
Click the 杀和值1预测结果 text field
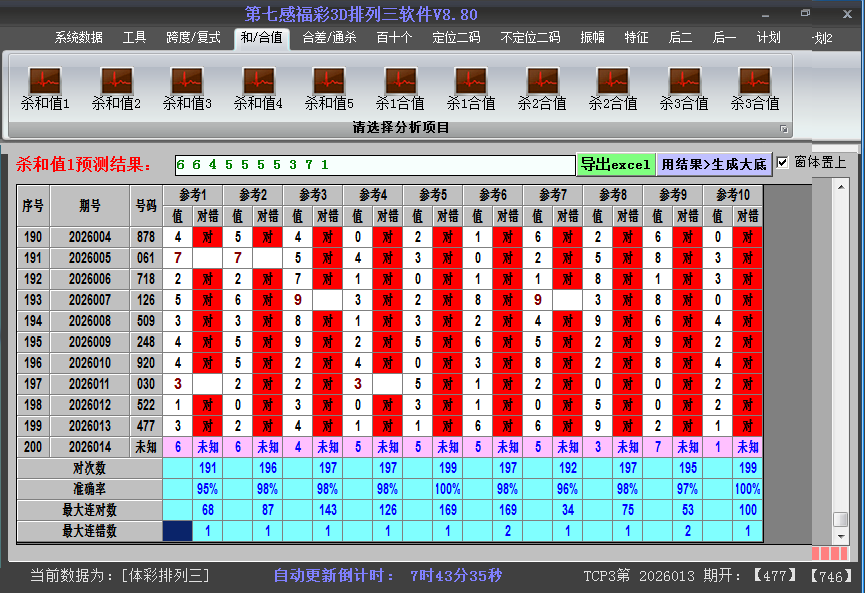point(373,164)
